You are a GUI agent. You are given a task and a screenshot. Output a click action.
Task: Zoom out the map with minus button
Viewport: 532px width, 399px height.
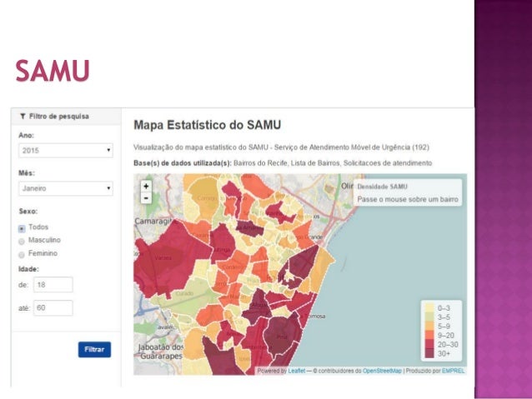pyautogui.click(x=146, y=197)
